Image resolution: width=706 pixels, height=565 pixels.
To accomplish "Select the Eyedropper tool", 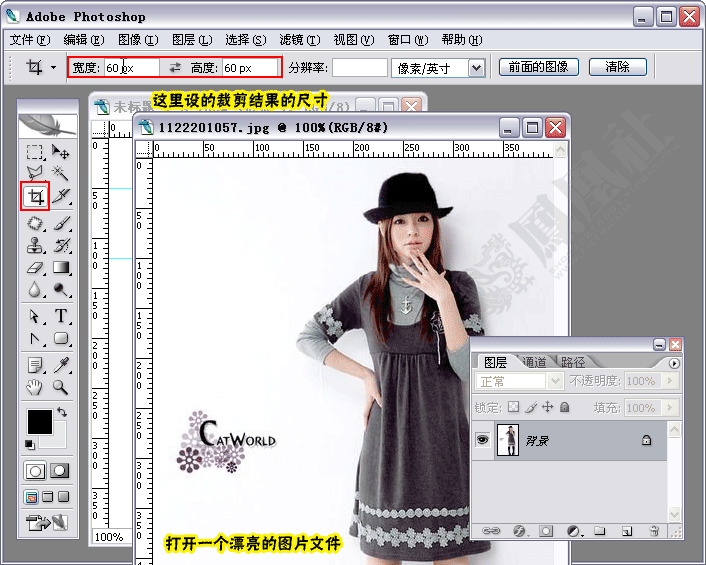I will click(x=61, y=365).
